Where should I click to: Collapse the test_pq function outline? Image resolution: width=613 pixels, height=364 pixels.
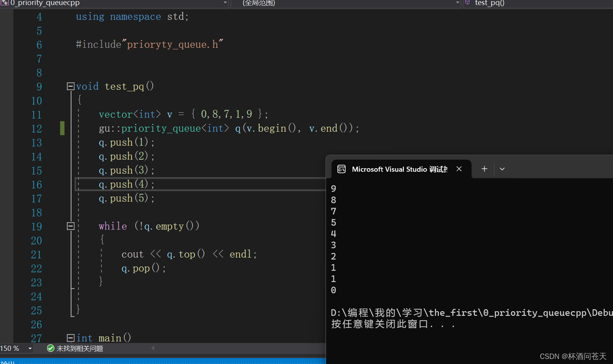click(71, 86)
